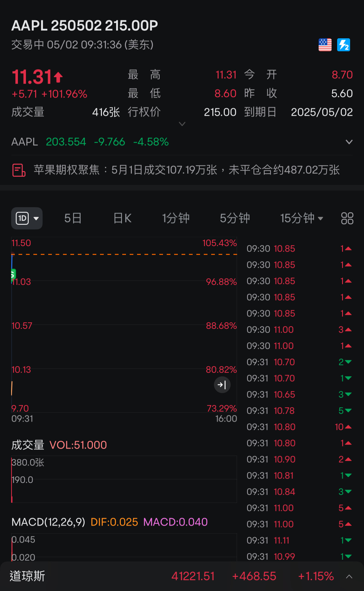Tap the blue lightning Level 2 icon
Screen dimensions: 364x591
click(x=343, y=45)
